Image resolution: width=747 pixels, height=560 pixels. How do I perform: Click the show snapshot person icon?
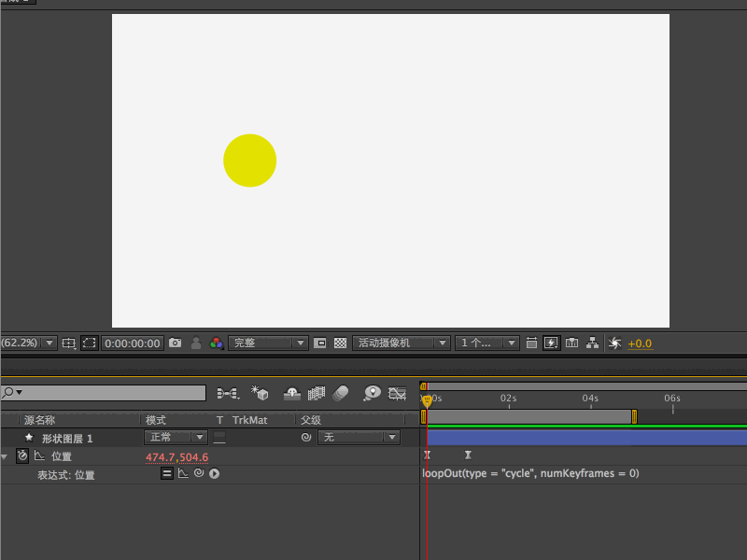[x=196, y=343]
